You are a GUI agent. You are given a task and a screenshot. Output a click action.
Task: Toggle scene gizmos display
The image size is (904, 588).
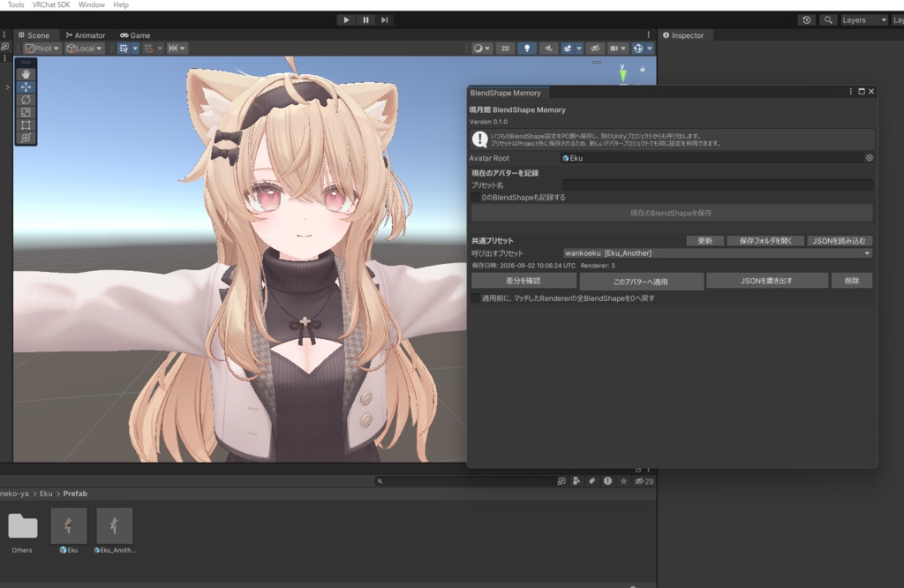[637, 49]
